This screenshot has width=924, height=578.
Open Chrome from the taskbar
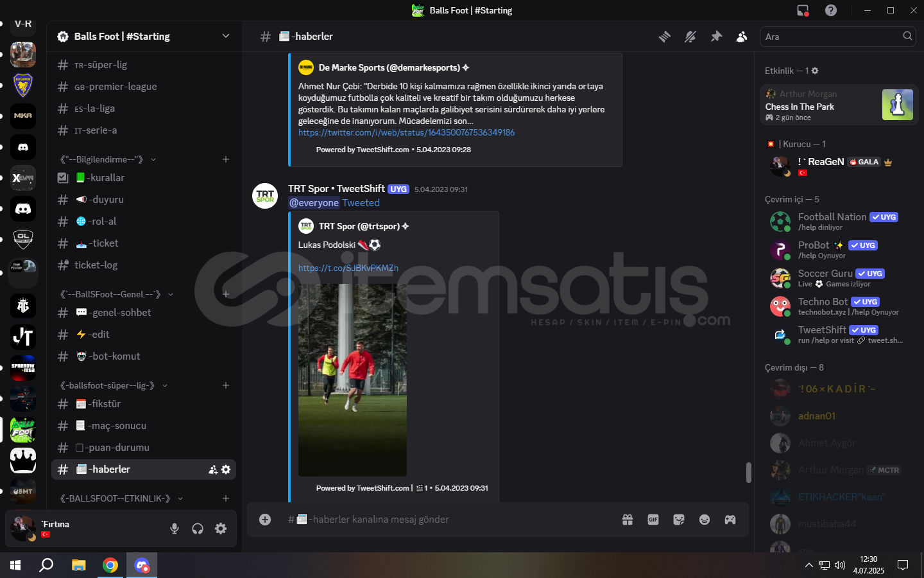110,565
